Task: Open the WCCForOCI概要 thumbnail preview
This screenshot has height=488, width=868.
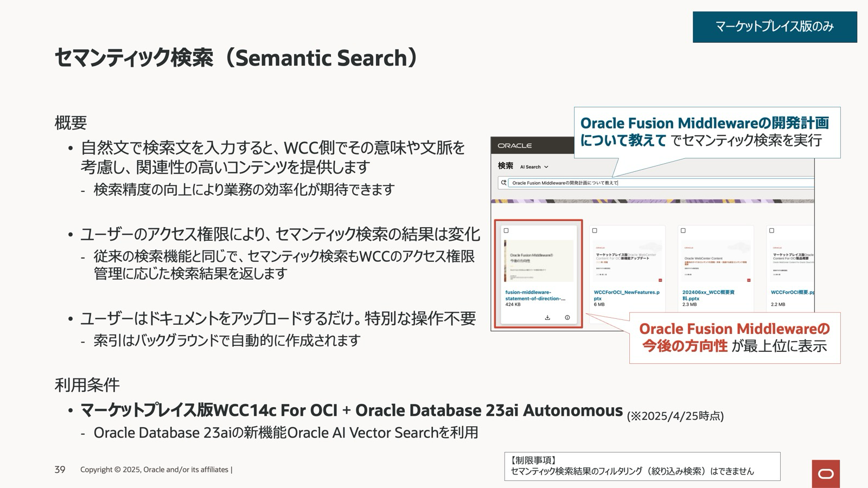Action: 793,261
